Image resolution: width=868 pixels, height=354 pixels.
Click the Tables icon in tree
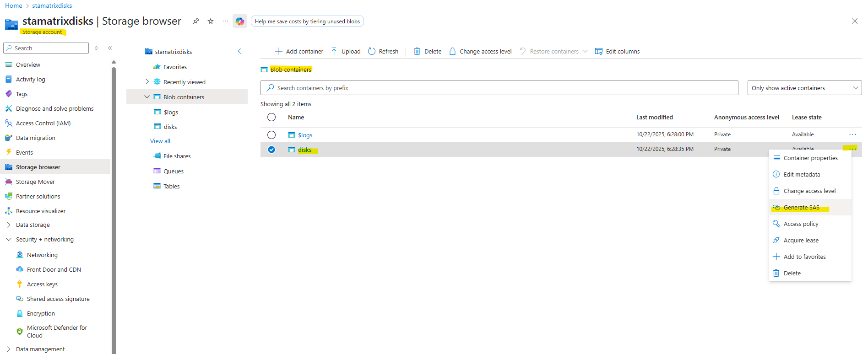point(157,186)
